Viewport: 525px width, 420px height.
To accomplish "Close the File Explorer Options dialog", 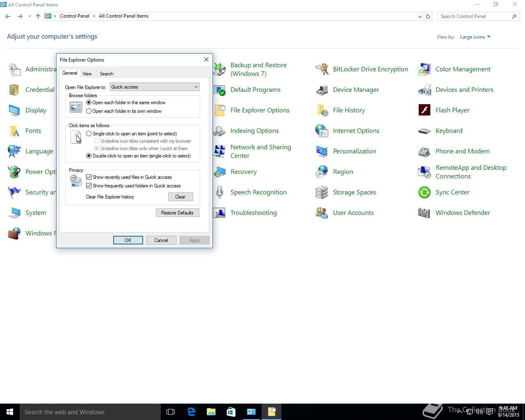I will point(206,59).
